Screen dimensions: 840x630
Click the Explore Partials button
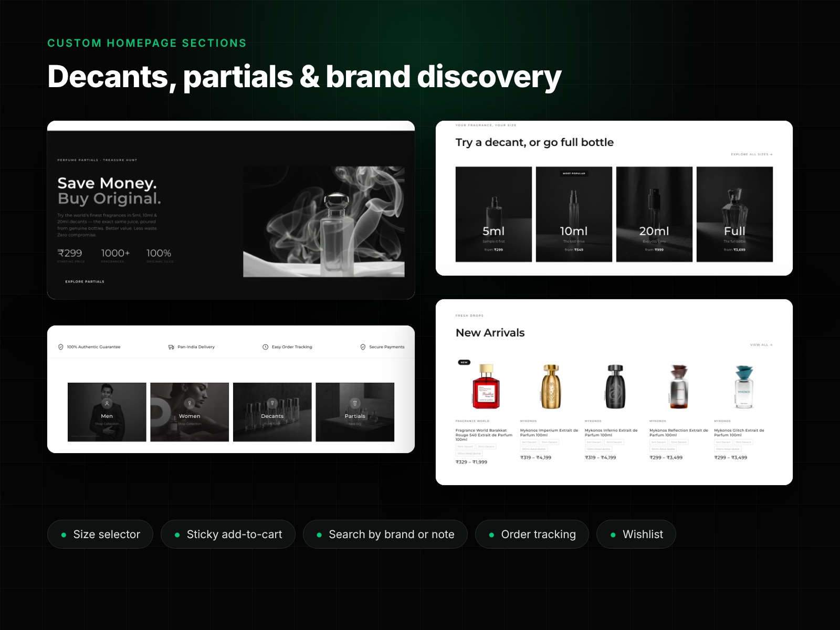coord(85,281)
